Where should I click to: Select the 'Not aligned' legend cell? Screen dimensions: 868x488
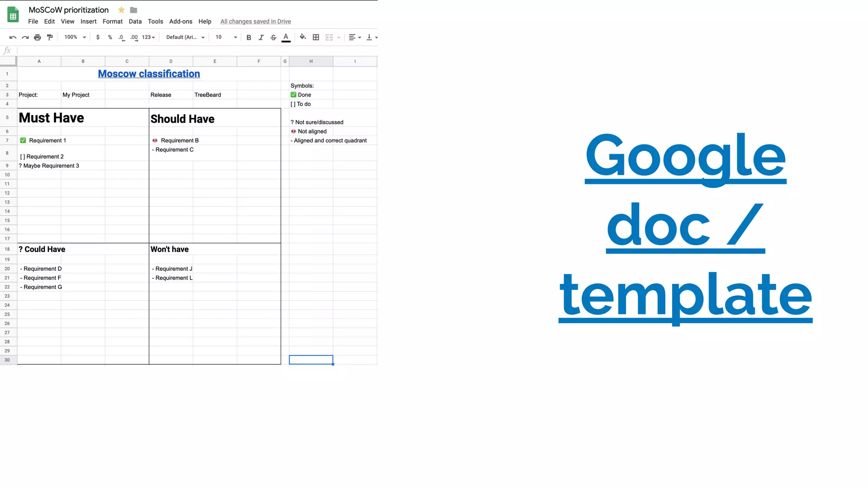[x=311, y=131]
